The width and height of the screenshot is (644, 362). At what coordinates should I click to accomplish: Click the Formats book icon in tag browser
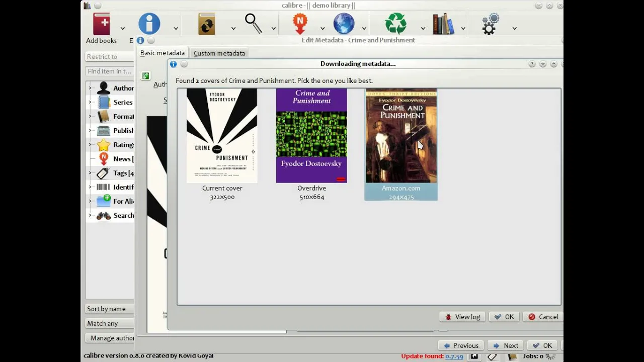point(104,116)
